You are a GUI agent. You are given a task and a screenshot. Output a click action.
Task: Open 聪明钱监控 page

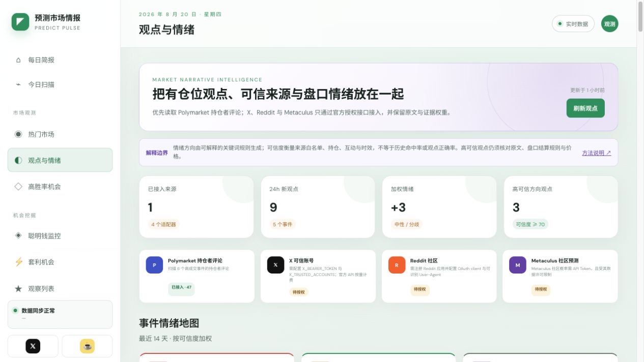(60, 235)
